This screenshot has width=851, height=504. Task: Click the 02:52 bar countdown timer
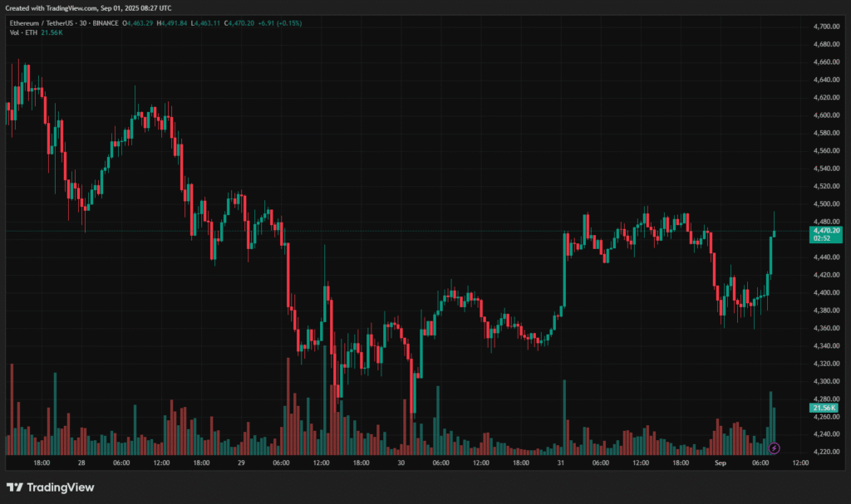(x=822, y=238)
